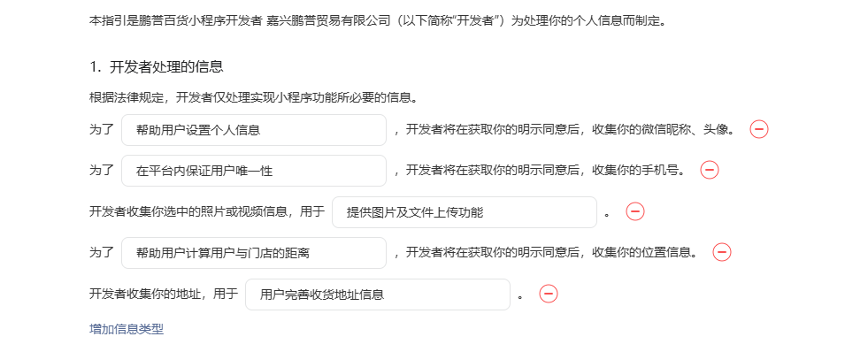Viewport: 868px width, 352px height.
Task: Focus the 在平台内保证用户唯一性 text box
Action: click(254, 171)
